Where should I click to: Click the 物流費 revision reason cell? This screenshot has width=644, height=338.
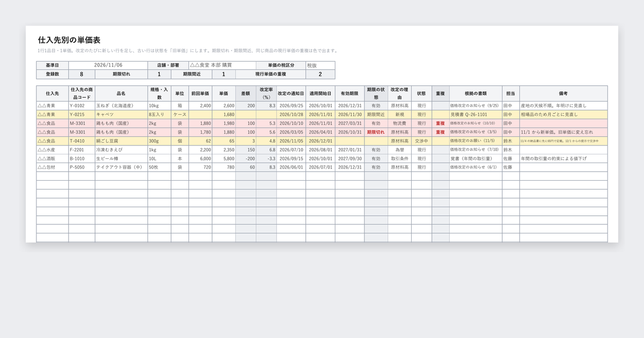point(399,123)
